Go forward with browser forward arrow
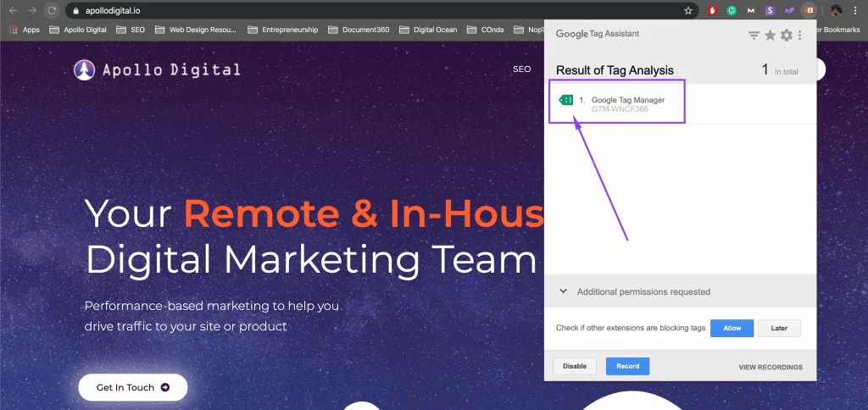This screenshot has height=410, width=868. pos(32,10)
